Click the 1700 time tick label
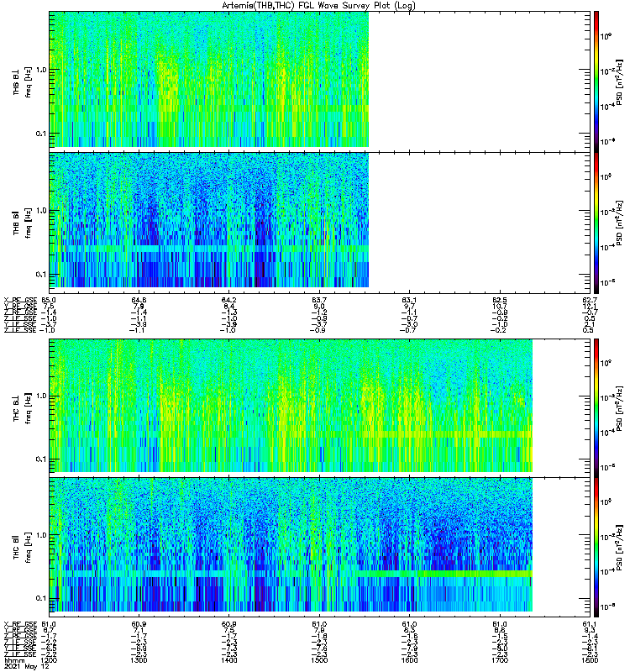Viewport: 630px width, 672px height. point(500,660)
